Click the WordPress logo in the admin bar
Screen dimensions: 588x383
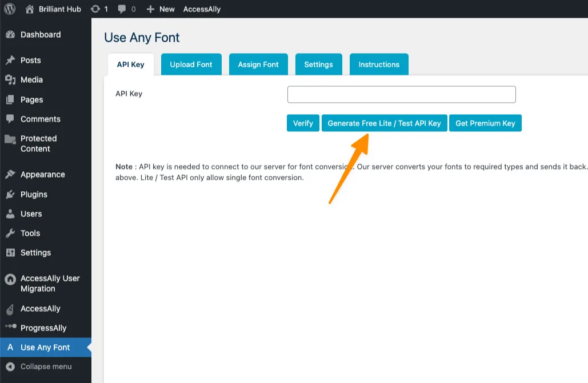[x=9, y=9]
